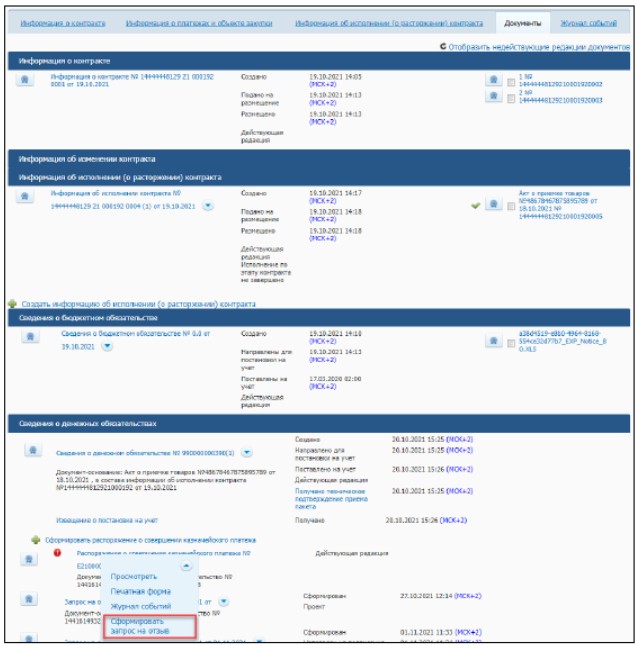Open dropdown arrow for contract execution information
This screenshot has width=637, height=645.
(x=208, y=206)
